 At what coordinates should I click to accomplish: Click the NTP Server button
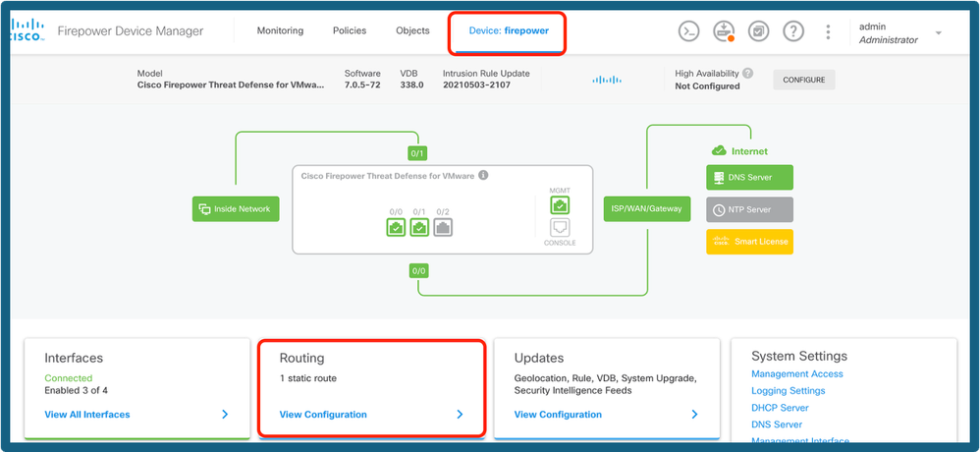click(749, 209)
